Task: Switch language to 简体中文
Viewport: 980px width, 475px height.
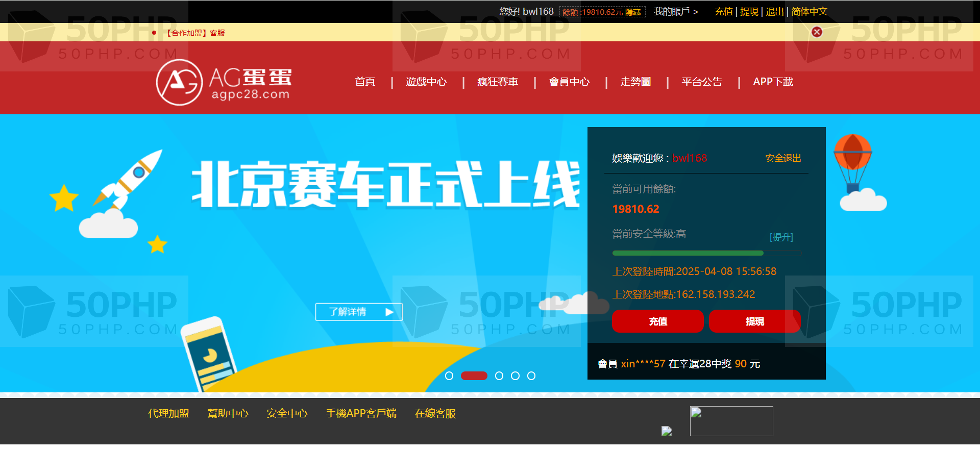Action: (809, 11)
